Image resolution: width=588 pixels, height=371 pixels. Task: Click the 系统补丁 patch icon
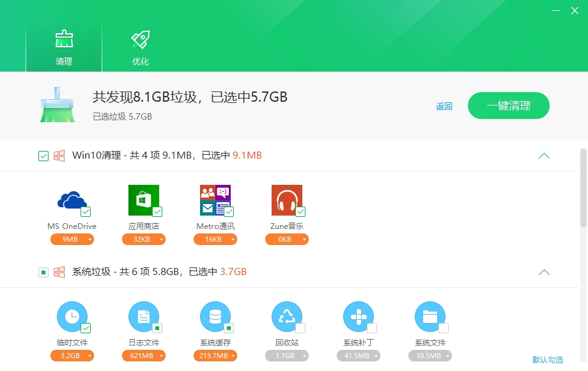point(359,317)
